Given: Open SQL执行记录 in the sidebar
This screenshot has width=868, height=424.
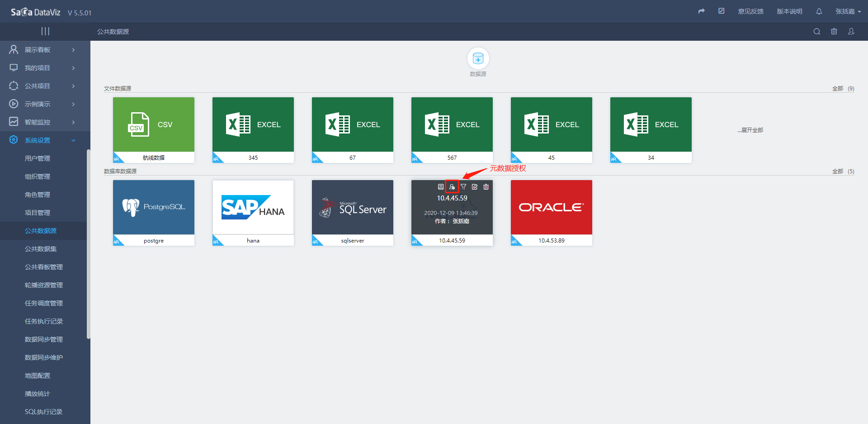Looking at the screenshot, I should [x=44, y=412].
